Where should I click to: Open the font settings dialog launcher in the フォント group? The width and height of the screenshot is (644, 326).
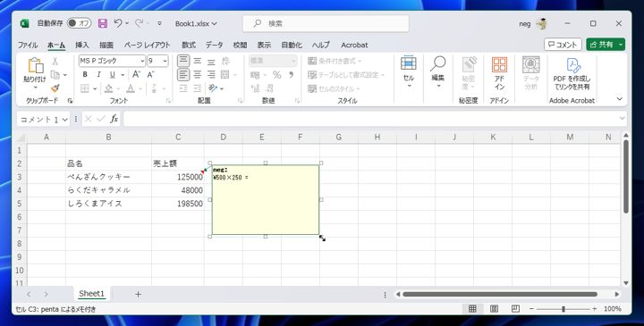[x=168, y=100]
